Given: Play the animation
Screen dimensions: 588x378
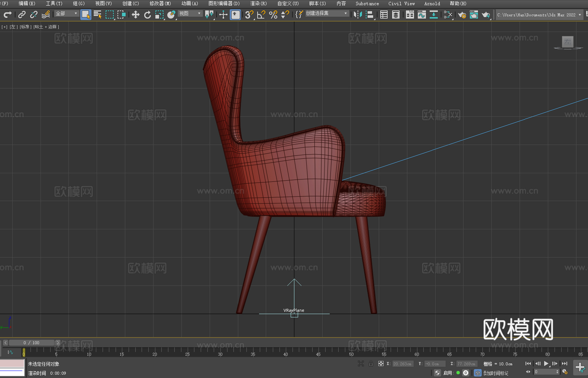Looking at the screenshot, I should pyautogui.click(x=546, y=364).
